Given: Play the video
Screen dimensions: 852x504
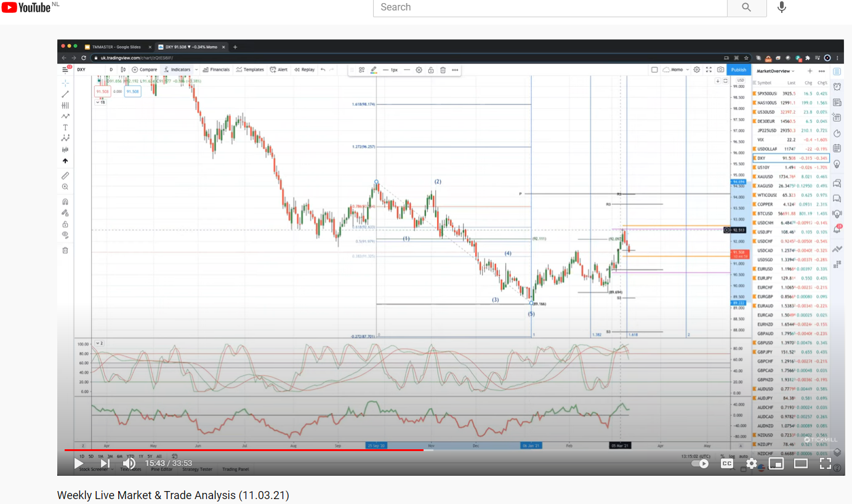Looking at the screenshot, I should click(x=79, y=463).
